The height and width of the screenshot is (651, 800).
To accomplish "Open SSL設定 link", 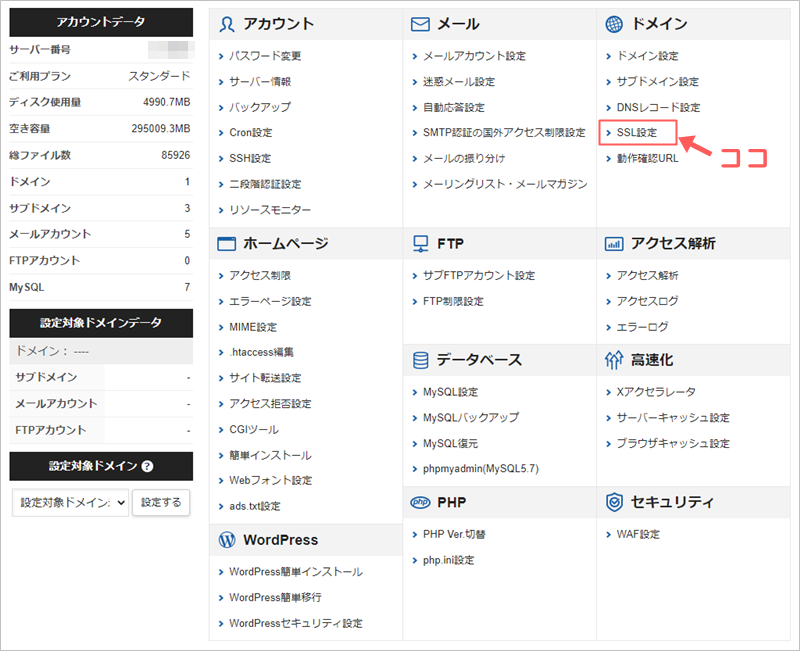I will [637, 133].
